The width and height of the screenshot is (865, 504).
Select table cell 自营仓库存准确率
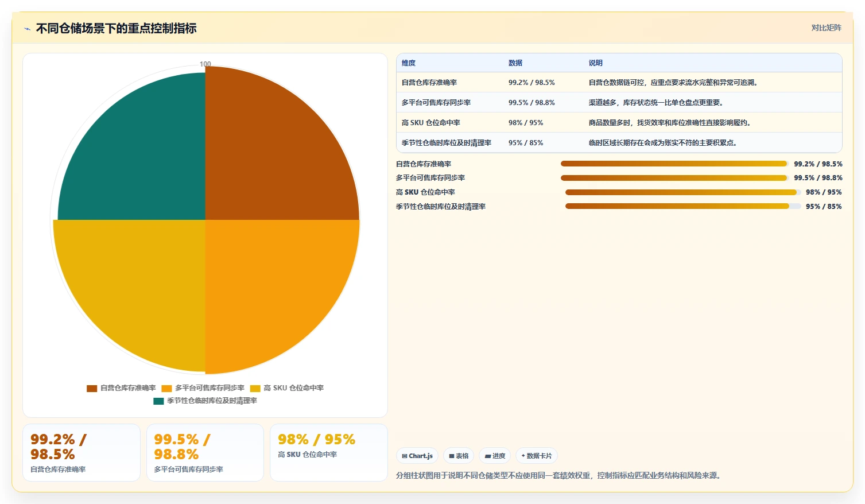(x=429, y=83)
